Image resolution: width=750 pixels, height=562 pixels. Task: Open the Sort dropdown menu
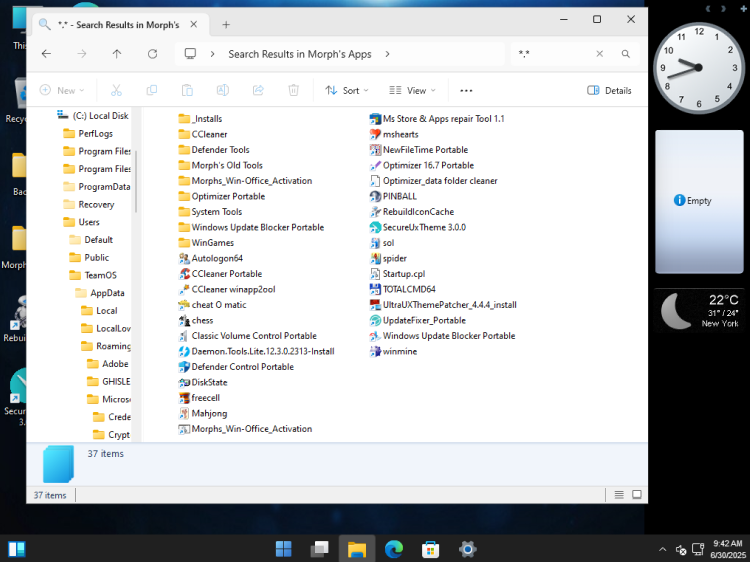tap(347, 90)
